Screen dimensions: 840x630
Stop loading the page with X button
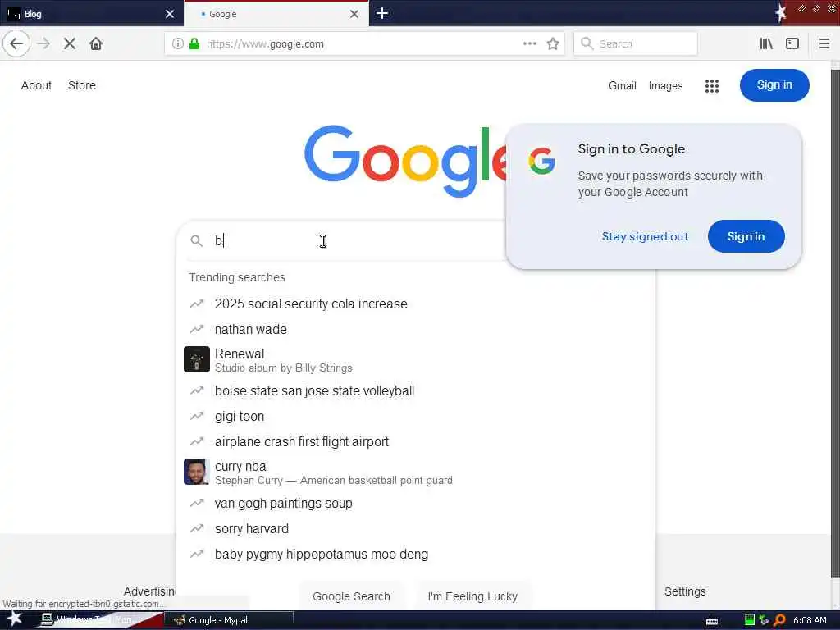[70, 44]
